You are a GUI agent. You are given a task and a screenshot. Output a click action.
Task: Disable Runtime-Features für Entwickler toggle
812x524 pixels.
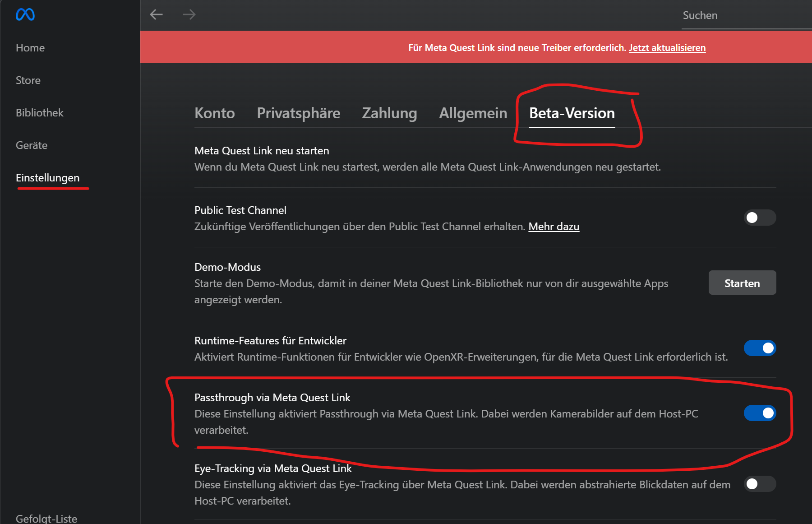coord(760,348)
